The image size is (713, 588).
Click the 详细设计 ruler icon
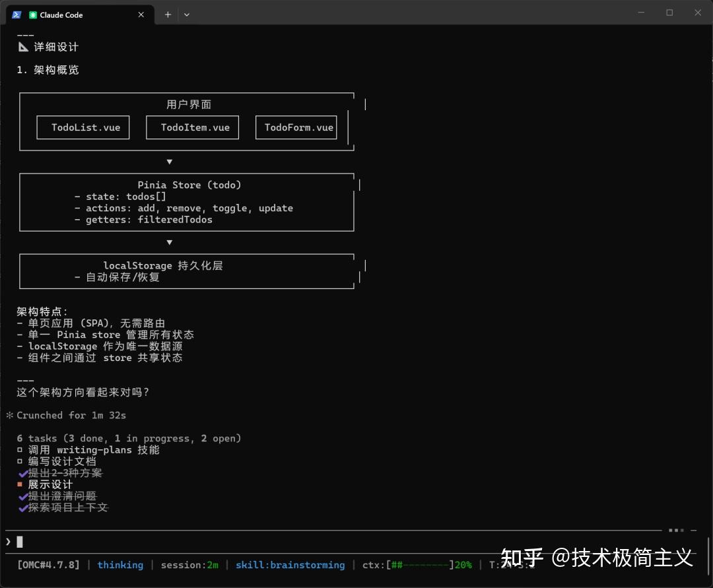23,47
